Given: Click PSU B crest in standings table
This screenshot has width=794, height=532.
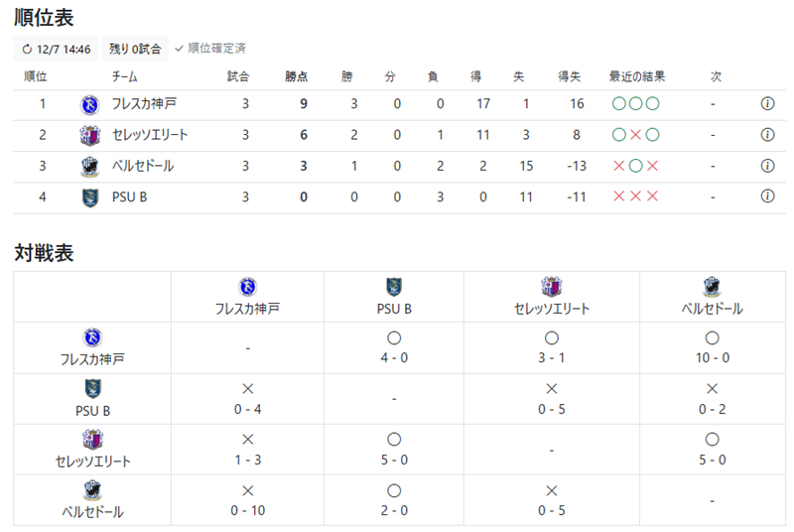Looking at the screenshot, I should pos(90,198).
